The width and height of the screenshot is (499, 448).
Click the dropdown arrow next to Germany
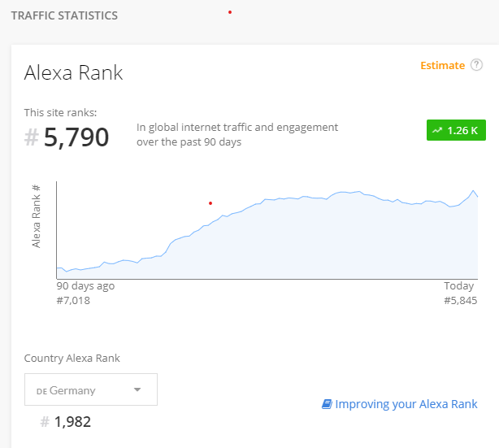tap(137, 390)
